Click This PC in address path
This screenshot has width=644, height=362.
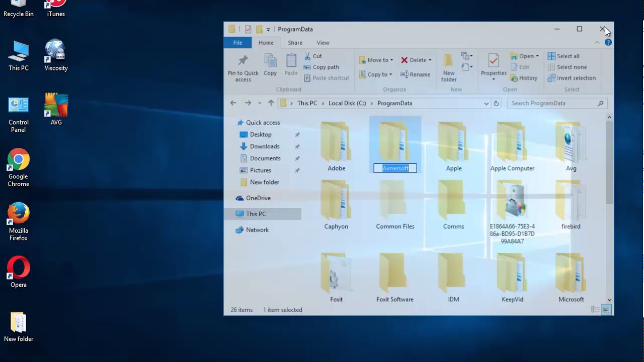(307, 104)
